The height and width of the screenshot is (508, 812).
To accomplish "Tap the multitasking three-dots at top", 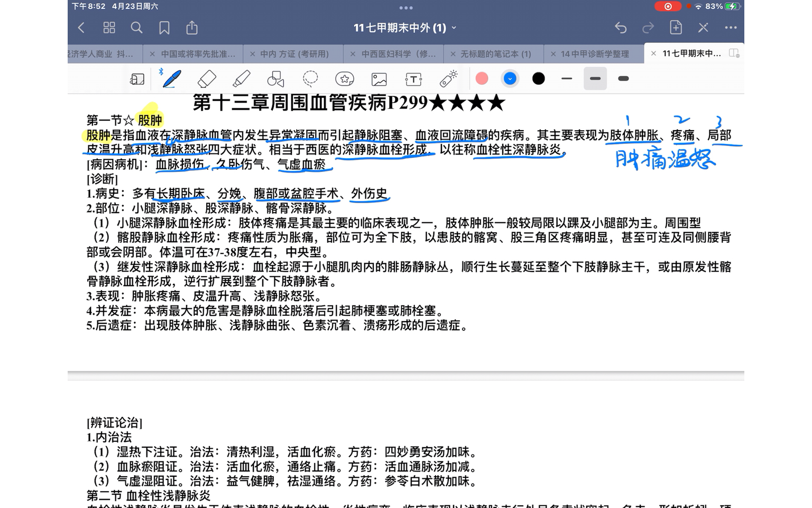I will coord(406,7).
